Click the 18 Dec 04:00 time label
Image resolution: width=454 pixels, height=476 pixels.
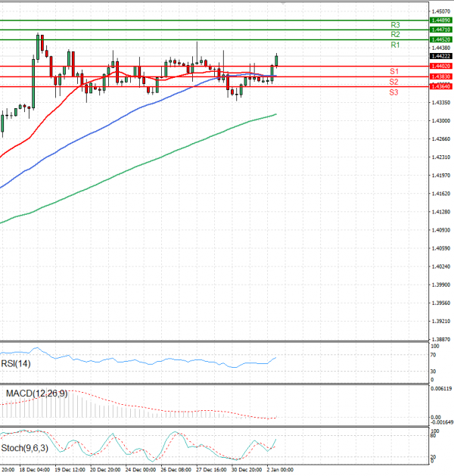click(x=35, y=470)
